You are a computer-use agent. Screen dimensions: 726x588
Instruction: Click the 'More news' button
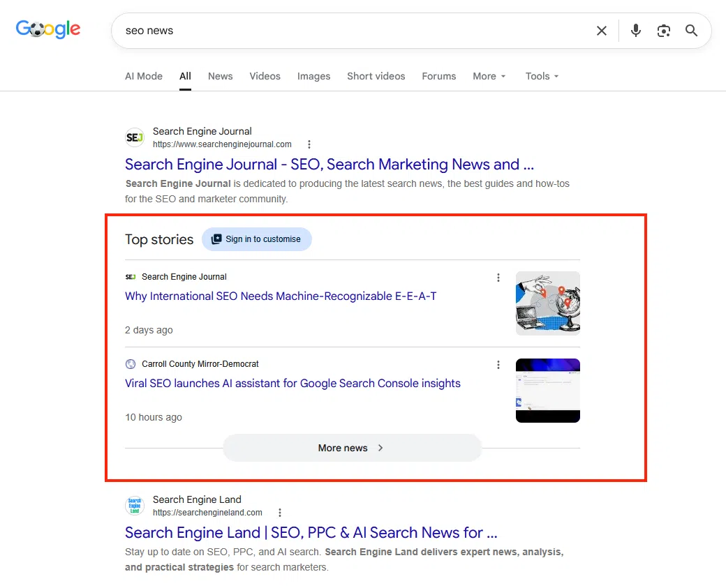tap(353, 448)
